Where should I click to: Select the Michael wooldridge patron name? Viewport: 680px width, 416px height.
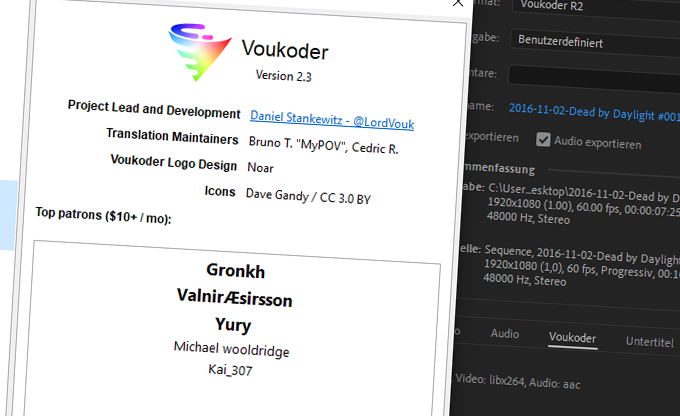(232, 349)
